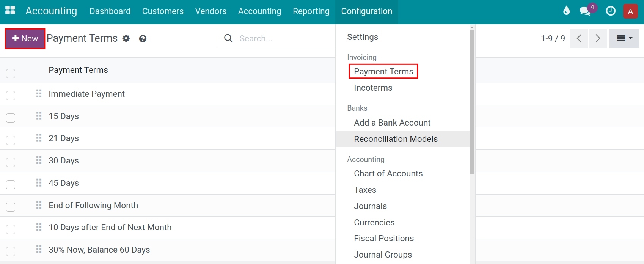Click the New button
The height and width of the screenshot is (264, 644).
click(25, 38)
